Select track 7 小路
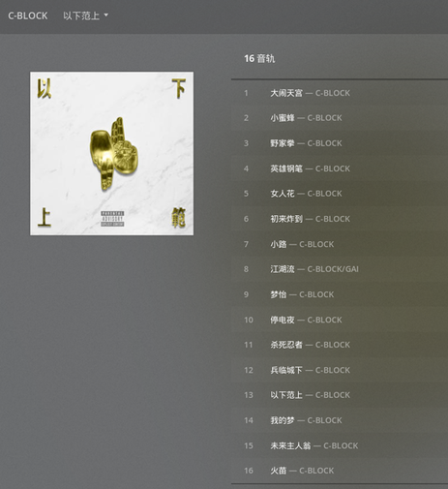The height and width of the screenshot is (489, 448). [x=340, y=244]
